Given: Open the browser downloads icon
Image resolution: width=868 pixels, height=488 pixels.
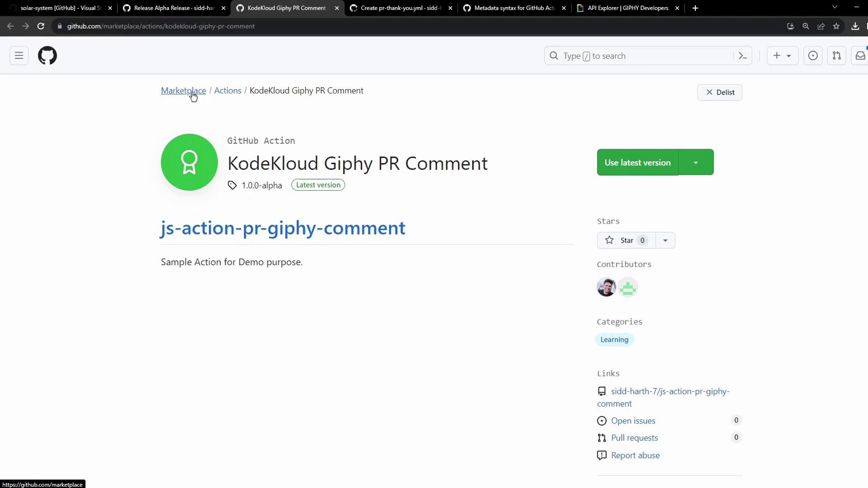Looking at the screenshot, I should [855, 26].
